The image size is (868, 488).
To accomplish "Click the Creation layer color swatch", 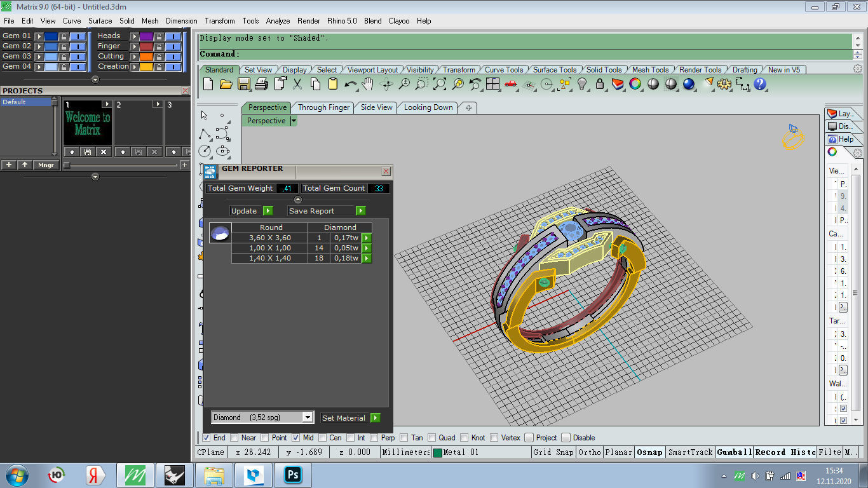I will [146, 67].
